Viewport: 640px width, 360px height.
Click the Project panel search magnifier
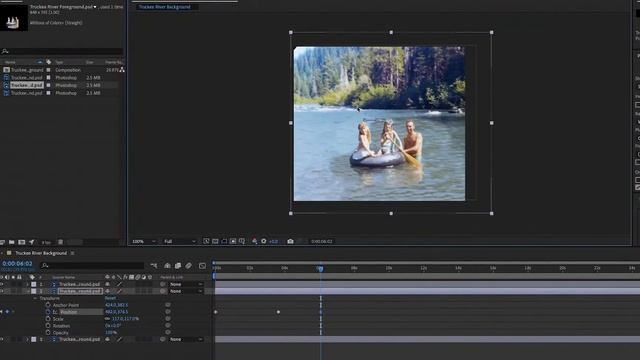pos(5,51)
